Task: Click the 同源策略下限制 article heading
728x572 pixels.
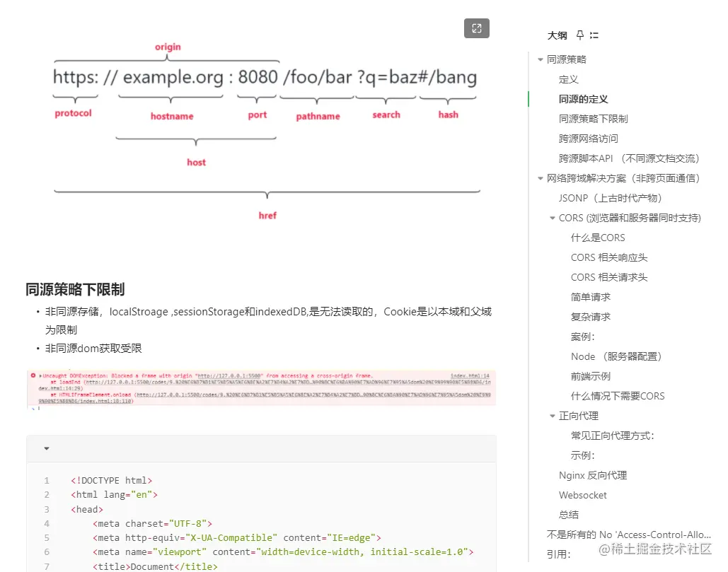Action: [x=75, y=289]
